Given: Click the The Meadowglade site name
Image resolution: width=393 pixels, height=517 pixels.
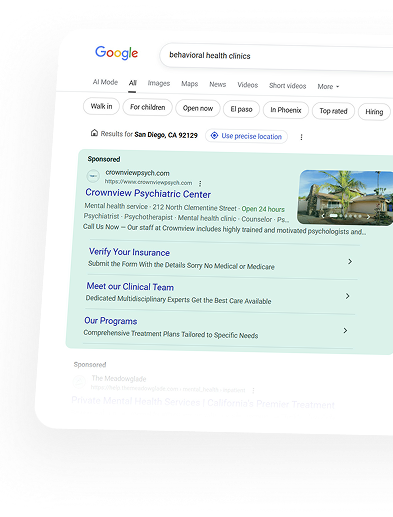Looking at the screenshot, I should (119, 378).
